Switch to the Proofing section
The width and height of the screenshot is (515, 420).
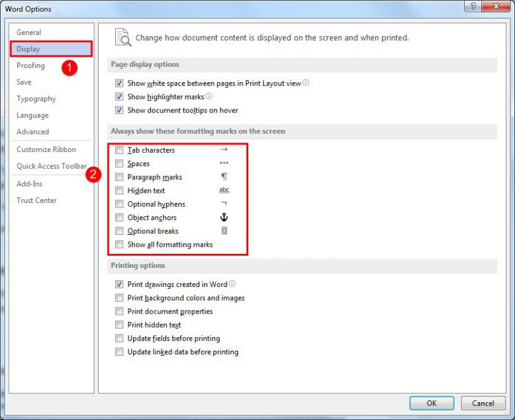coord(31,65)
